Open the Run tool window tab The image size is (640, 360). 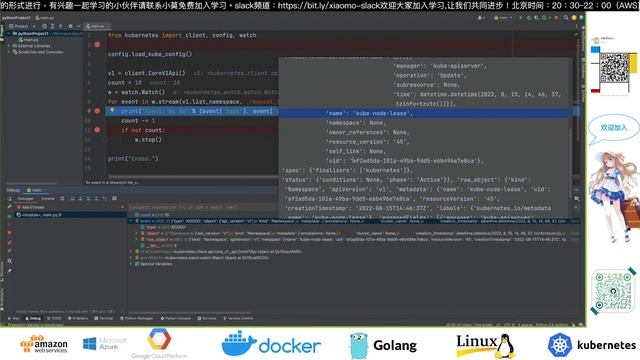point(14,318)
